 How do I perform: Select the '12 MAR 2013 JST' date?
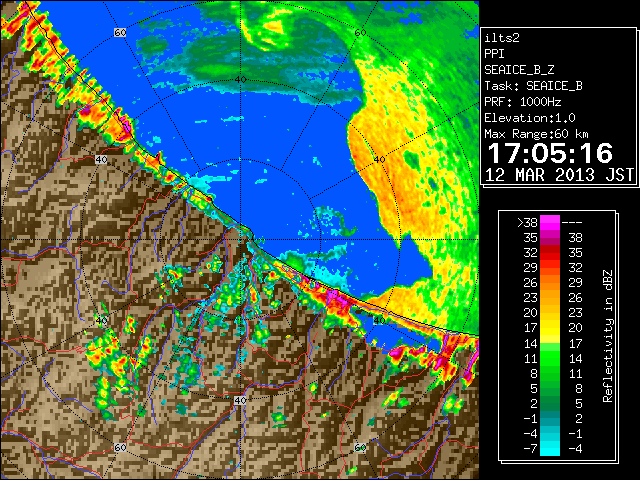559,175
